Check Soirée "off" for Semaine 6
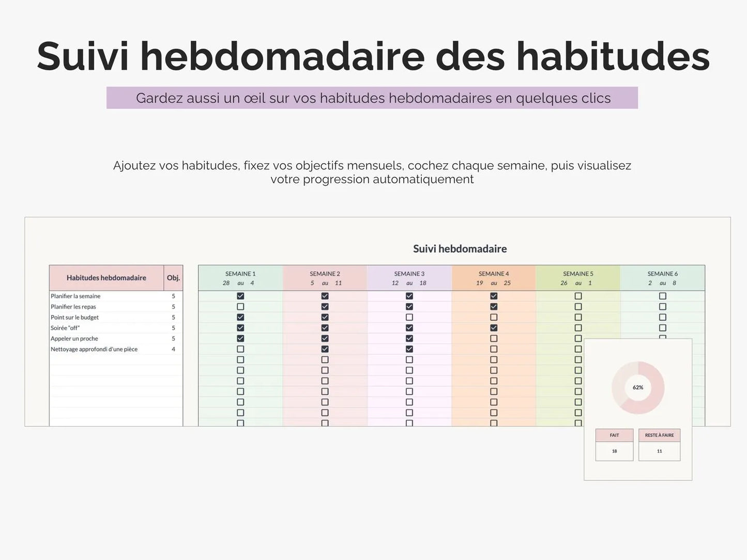747x560 pixels. [x=663, y=328]
